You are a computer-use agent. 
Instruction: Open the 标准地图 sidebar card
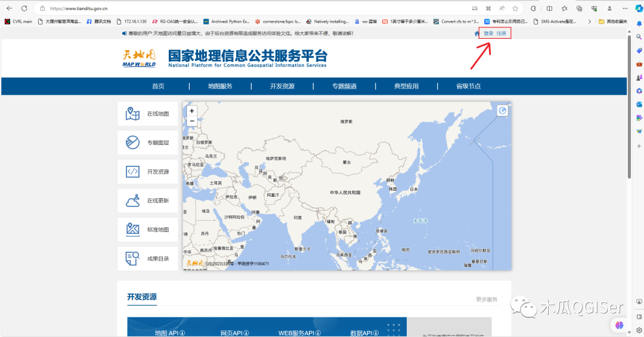pyautogui.click(x=147, y=230)
